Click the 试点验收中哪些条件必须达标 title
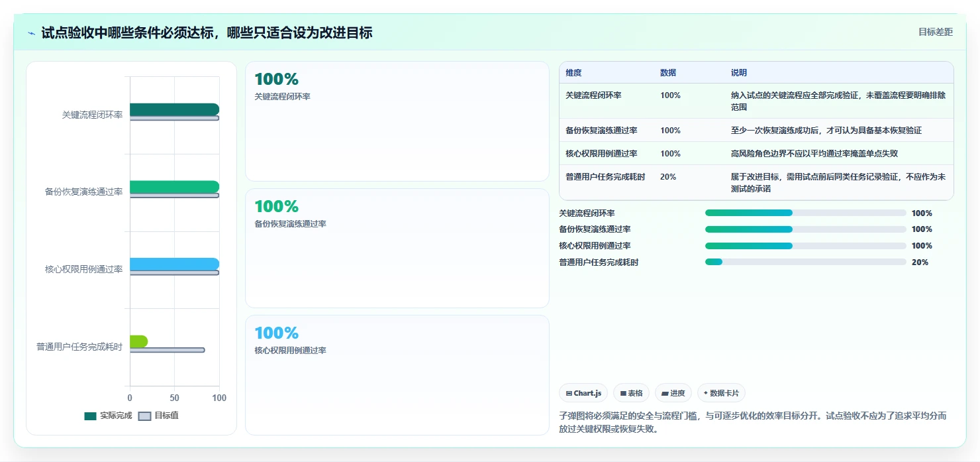Viewport: 980px width, 462px height. [x=207, y=32]
